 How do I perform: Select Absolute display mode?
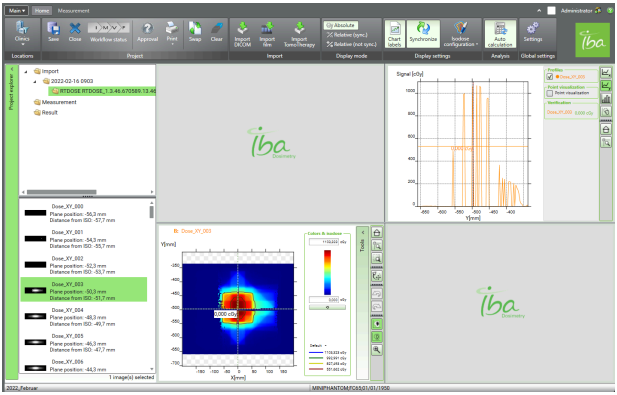tap(341, 25)
